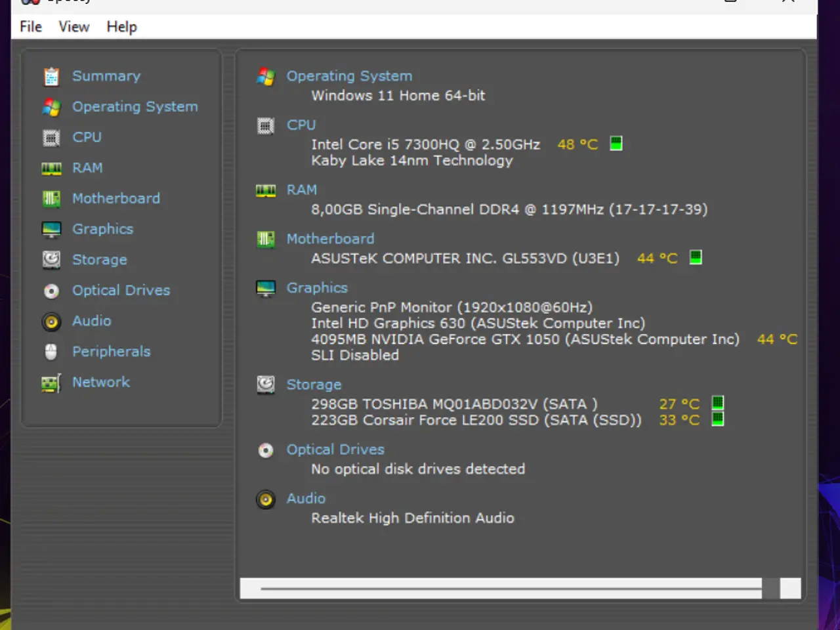Select Summary in the sidebar

(106, 76)
